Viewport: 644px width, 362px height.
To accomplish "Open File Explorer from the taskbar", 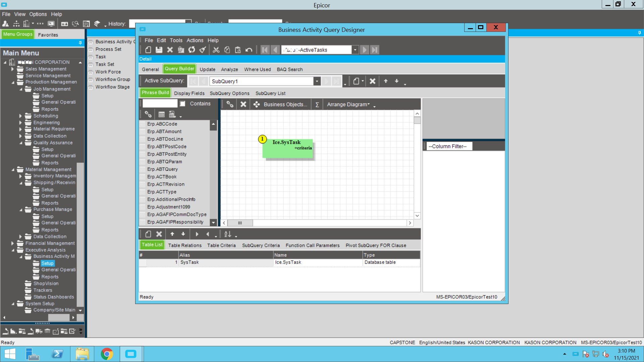I will tap(82, 354).
